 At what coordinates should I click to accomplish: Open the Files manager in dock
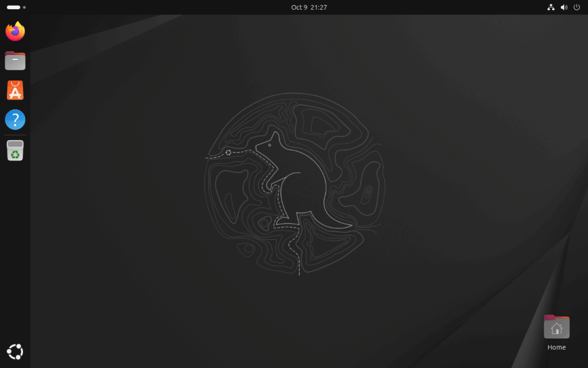[x=16, y=60]
